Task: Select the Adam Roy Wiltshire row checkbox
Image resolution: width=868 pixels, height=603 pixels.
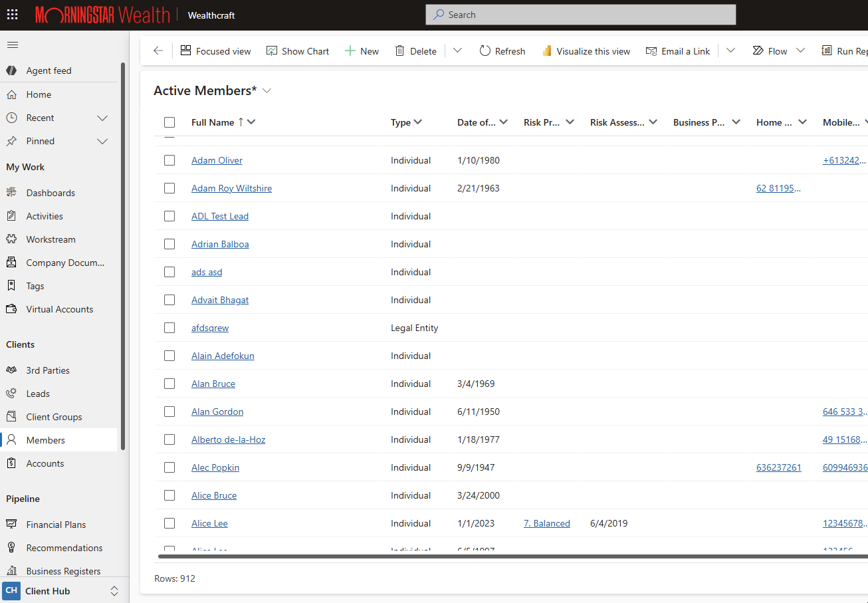Action: [169, 188]
